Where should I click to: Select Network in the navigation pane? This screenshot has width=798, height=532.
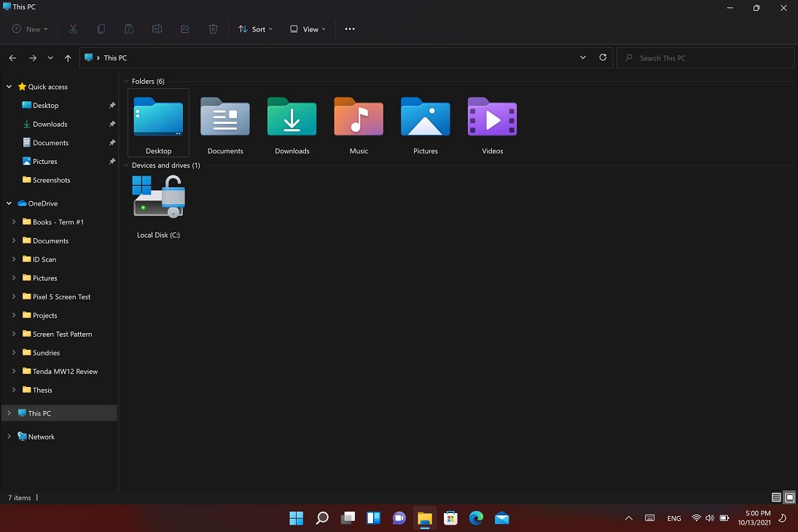(42, 437)
